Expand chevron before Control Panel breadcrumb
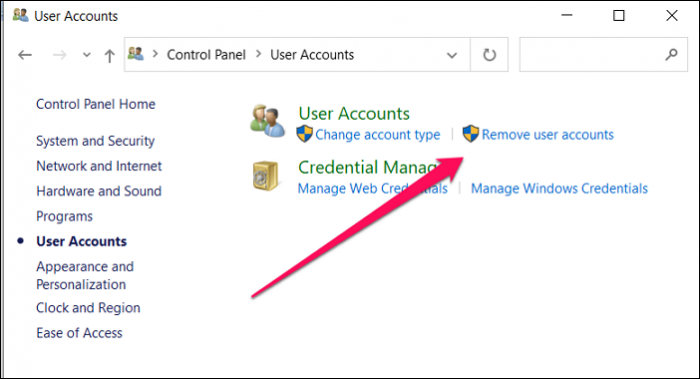The width and height of the screenshot is (700, 379). pyautogui.click(x=155, y=54)
